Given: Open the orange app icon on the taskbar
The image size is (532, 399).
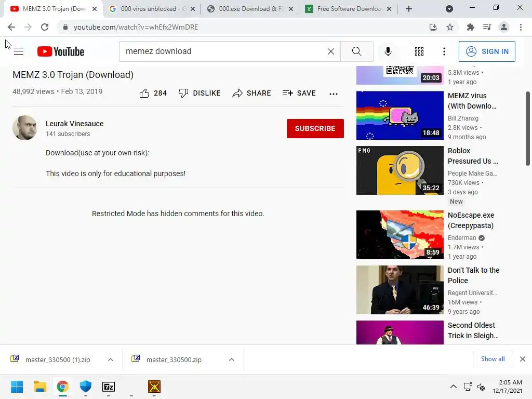Looking at the screenshot, I should click(154, 387).
